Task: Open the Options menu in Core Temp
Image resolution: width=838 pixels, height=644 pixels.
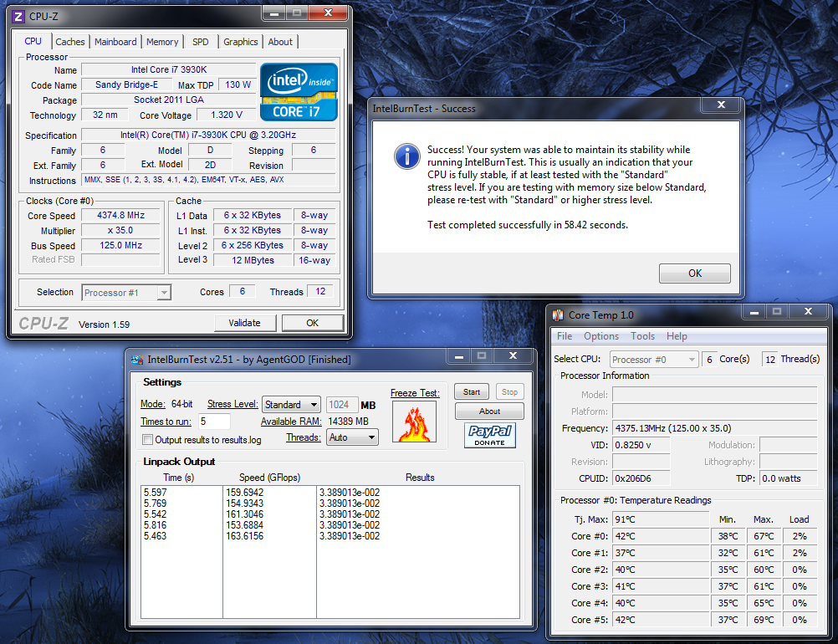Action: 601,336
